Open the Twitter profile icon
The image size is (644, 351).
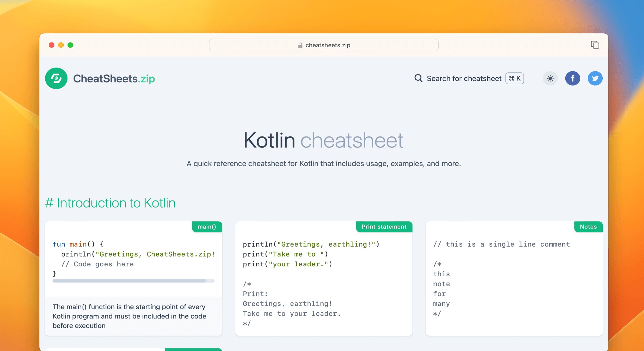coord(595,78)
